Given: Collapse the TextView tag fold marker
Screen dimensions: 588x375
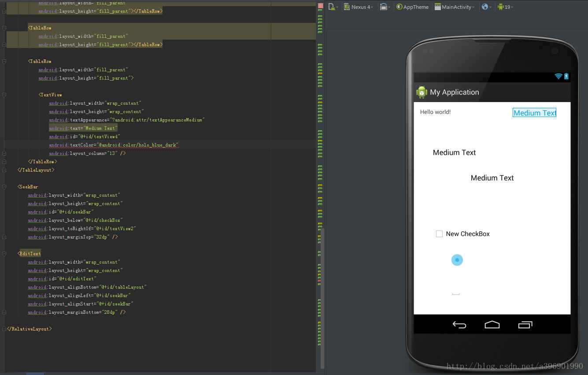Looking at the screenshot, I should click(4, 95).
